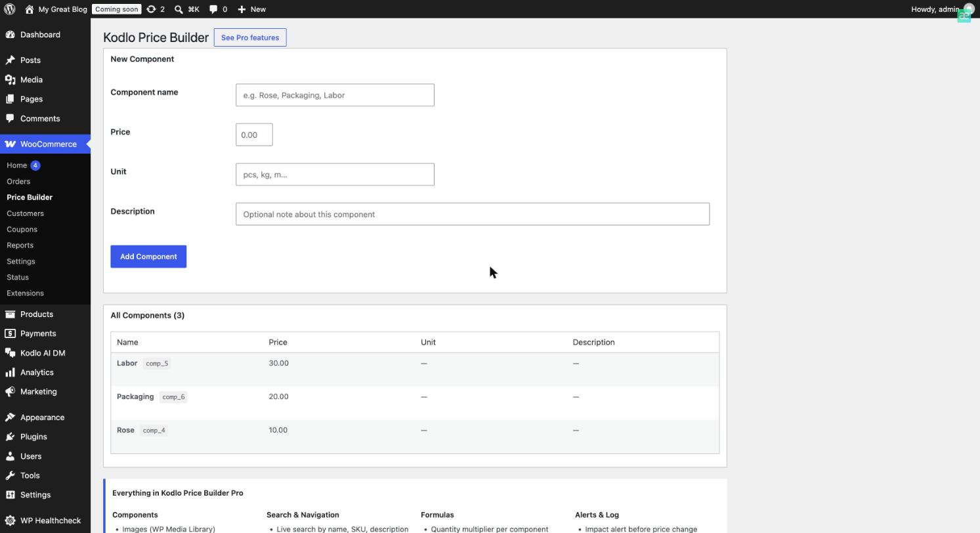
Task: Focus the Price input field
Action: 254,135
